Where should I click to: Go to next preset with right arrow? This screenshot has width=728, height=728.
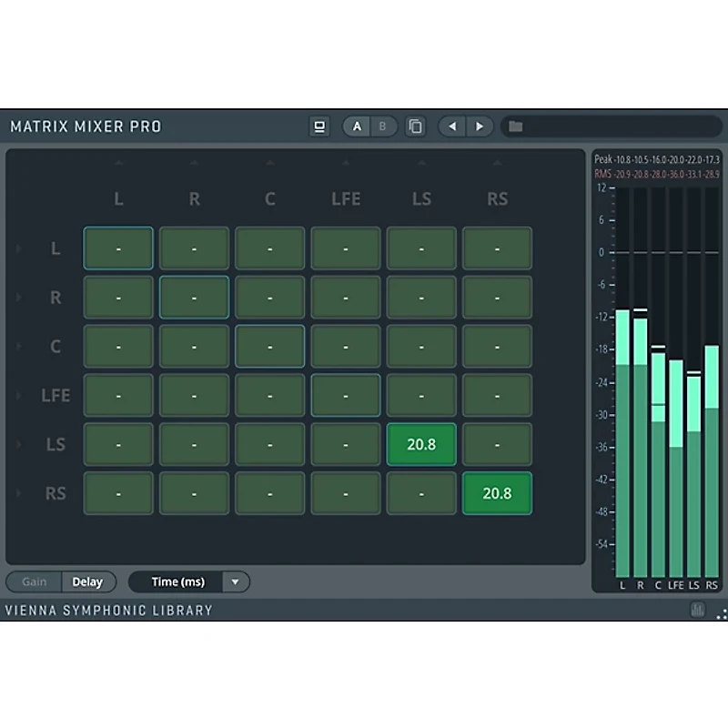coord(480,126)
